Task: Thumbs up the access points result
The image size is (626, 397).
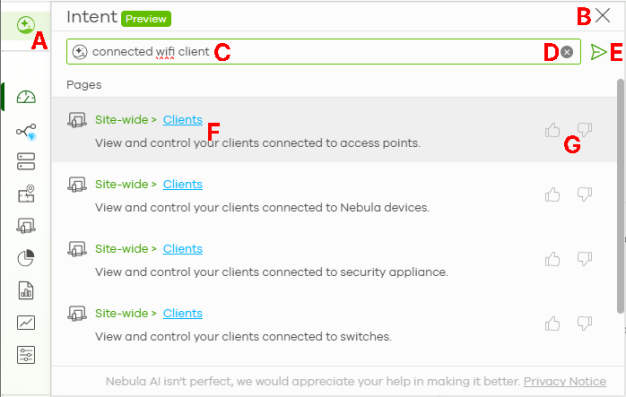Action: [553, 130]
